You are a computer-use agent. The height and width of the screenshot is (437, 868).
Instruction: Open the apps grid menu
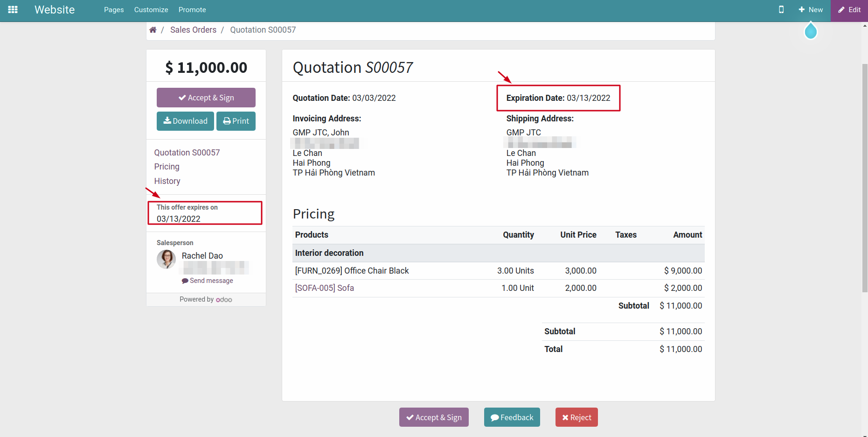pos(13,9)
